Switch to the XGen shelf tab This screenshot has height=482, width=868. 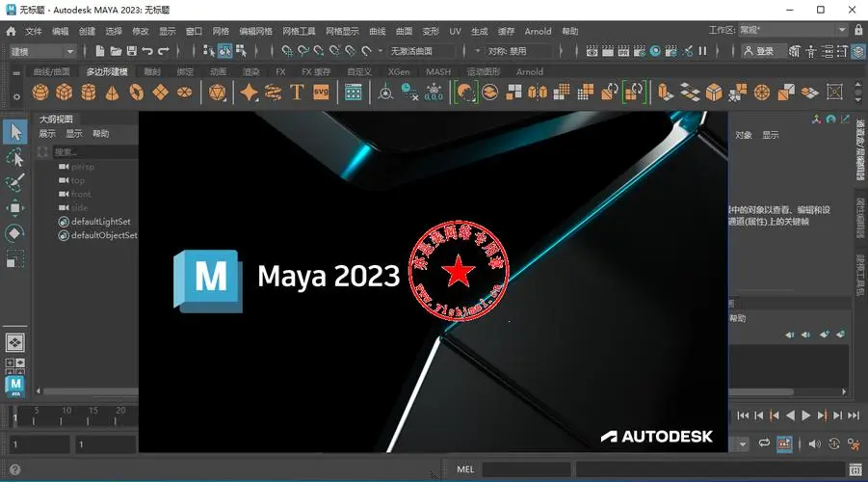[x=399, y=71]
